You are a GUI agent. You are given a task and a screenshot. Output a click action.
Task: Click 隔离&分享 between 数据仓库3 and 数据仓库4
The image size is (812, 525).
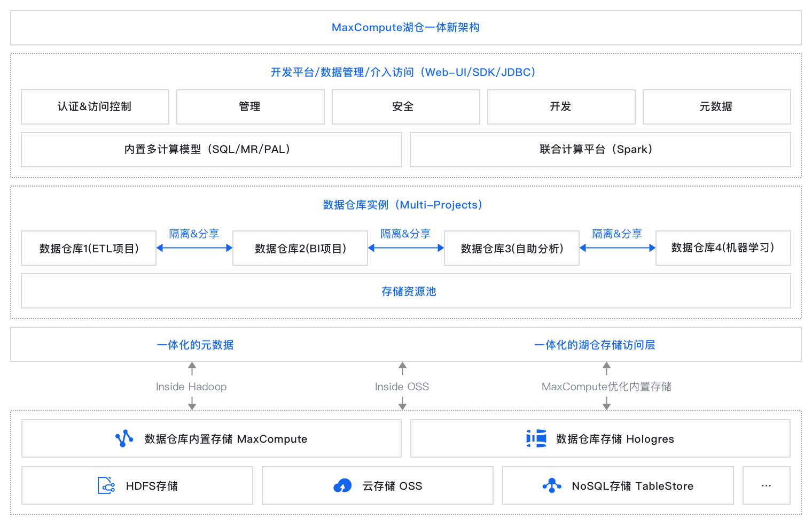(618, 234)
